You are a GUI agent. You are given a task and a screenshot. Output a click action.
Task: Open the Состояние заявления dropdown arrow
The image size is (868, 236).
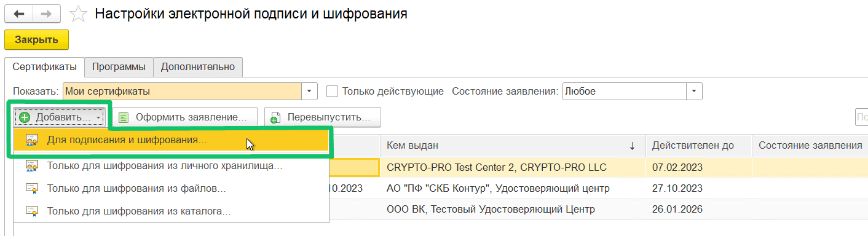point(695,91)
